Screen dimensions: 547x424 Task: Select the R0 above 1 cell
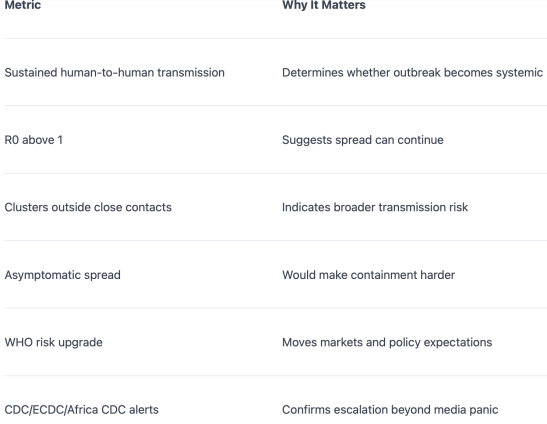point(33,140)
